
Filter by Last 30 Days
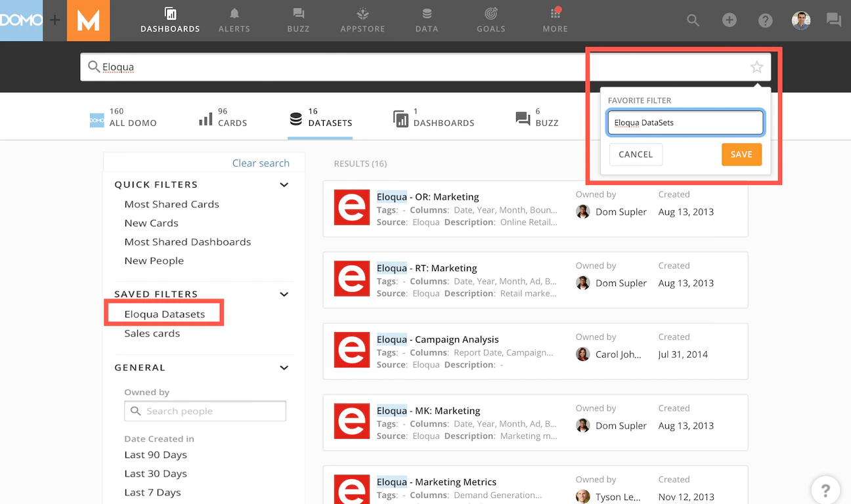156,474
